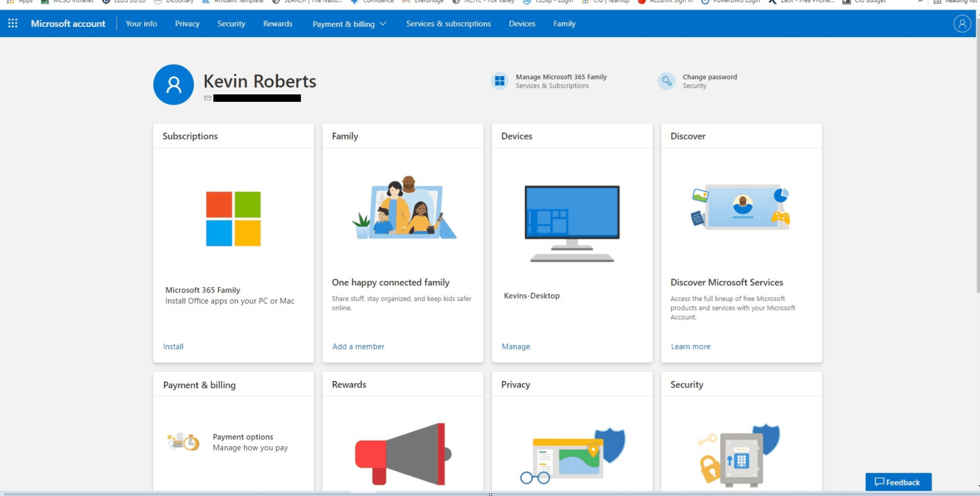Click the Microsoft 365 Family subscription text

(203, 290)
